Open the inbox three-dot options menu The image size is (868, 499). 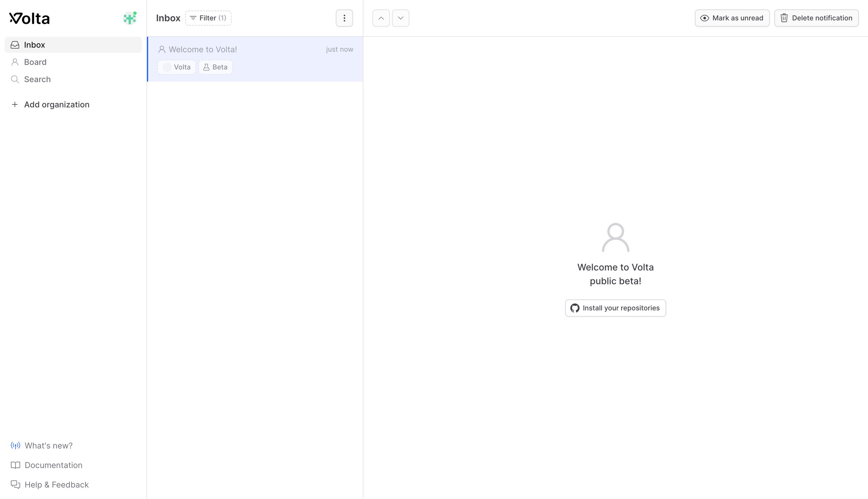click(x=344, y=18)
